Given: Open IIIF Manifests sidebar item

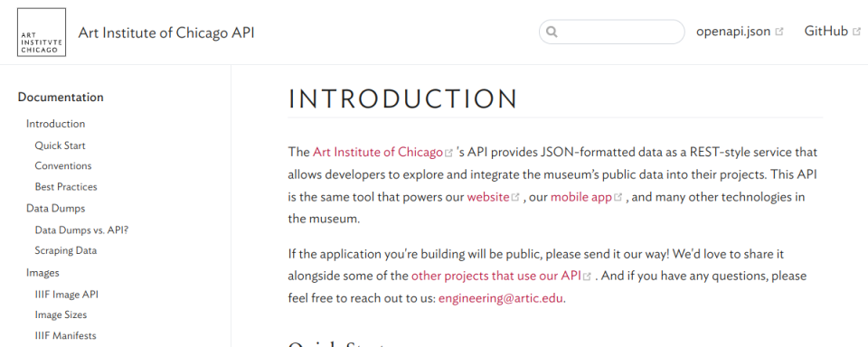Looking at the screenshot, I should pos(65,336).
